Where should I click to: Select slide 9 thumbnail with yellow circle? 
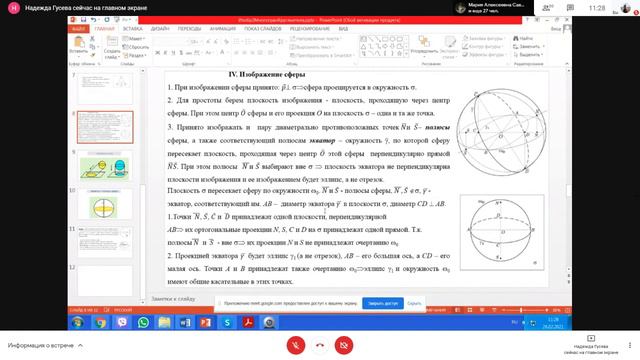click(x=105, y=167)
